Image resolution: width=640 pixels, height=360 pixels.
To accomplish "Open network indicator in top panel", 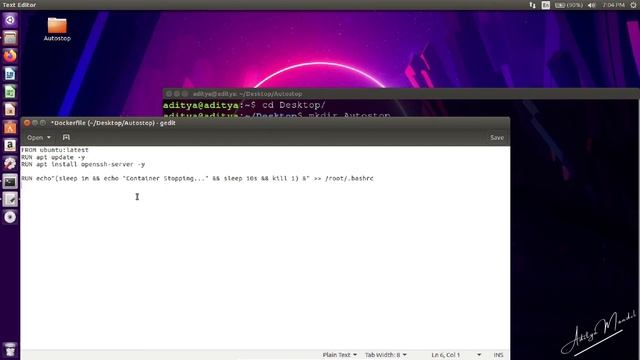I will coord(532,5).
